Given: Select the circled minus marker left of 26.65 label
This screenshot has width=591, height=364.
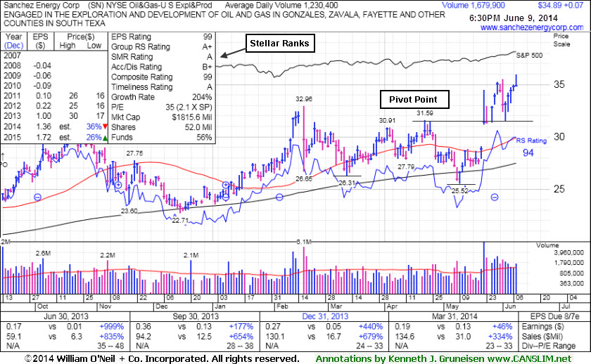Looking at the screenshot, I should 279,197.
